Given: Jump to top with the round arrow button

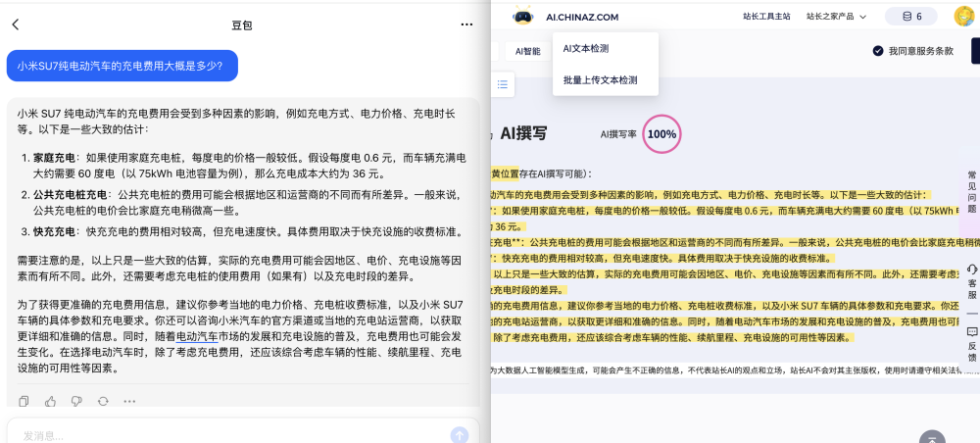Looking at the screenshot, I should pos(933,437).
